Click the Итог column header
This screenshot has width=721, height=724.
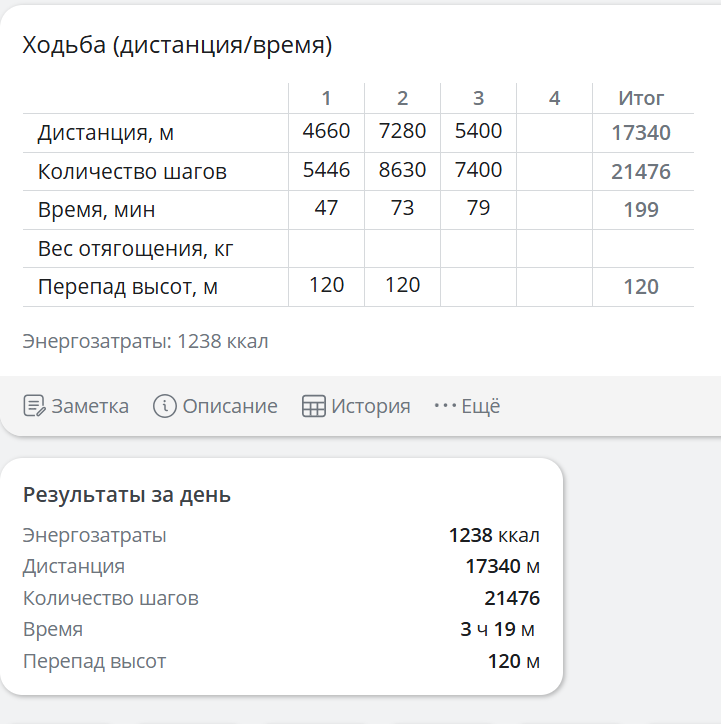coord(641,98)
